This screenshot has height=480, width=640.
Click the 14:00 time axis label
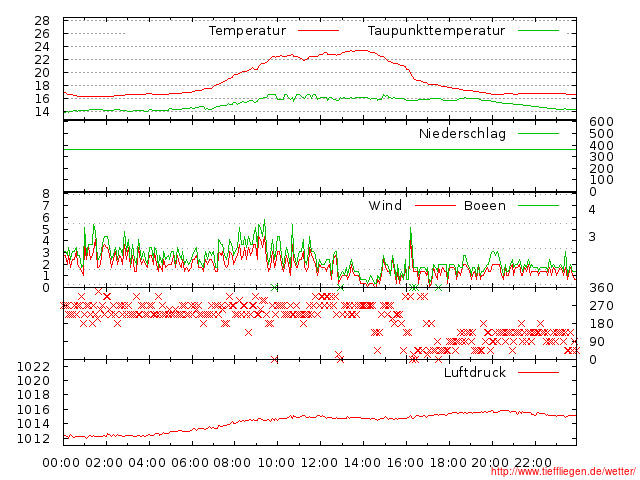[x=362, y=462]
